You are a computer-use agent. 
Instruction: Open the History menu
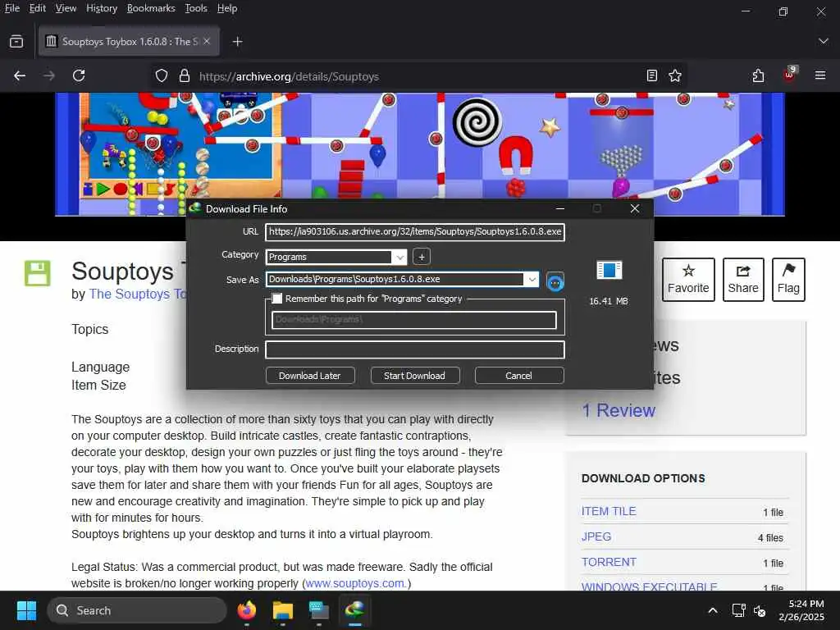coord(102,8)
